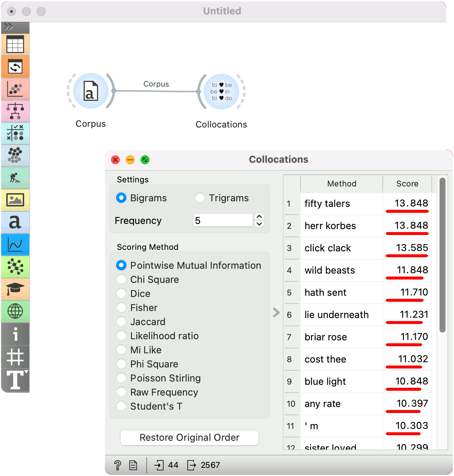Open the Network graph category icon
The width and height of the screenshot is (454, 476).
click(15, 267)
